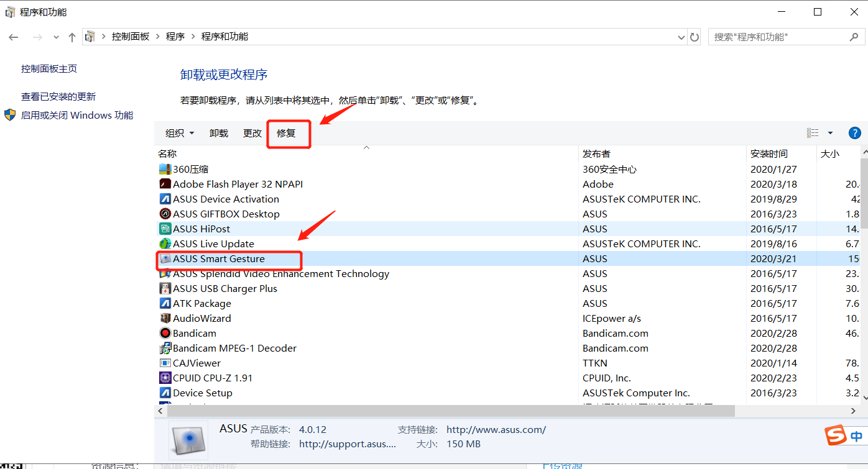Select the 360压缩 program name
868x469 pixels.
(x=190, y=169)
